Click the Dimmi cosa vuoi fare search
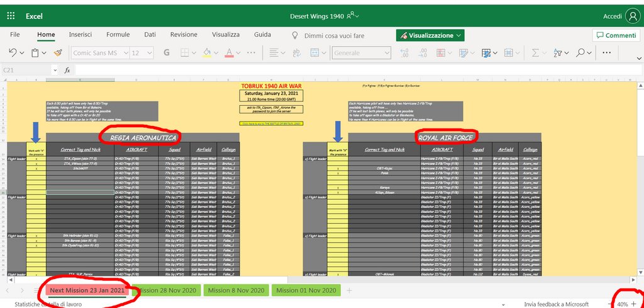The image size is (644, 308). tap(334, 36)
